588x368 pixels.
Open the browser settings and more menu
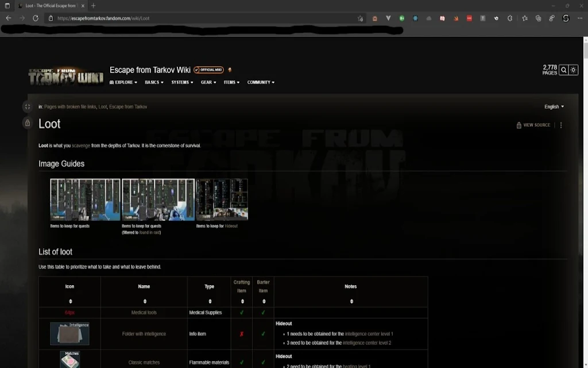pyautogui.click(x=580, y=18)
